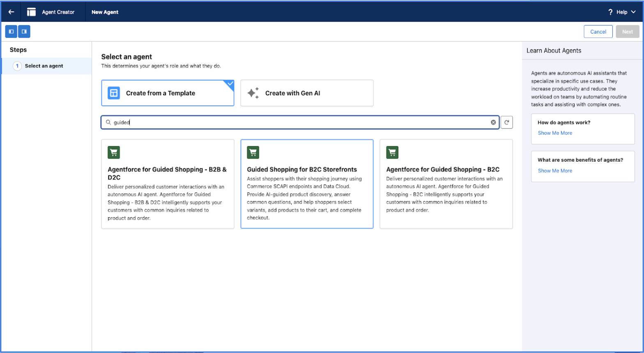Select Agentforce for Guided Shopping - B2C title

(x=443, y=170)
